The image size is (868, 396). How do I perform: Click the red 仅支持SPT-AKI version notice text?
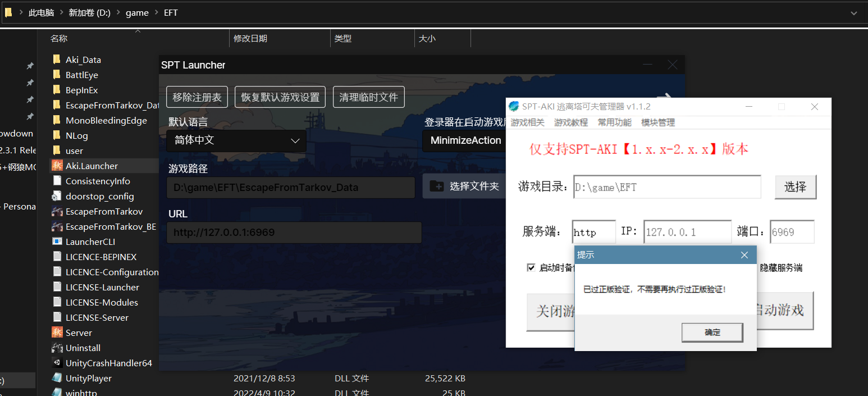click(x=639, y=149)
